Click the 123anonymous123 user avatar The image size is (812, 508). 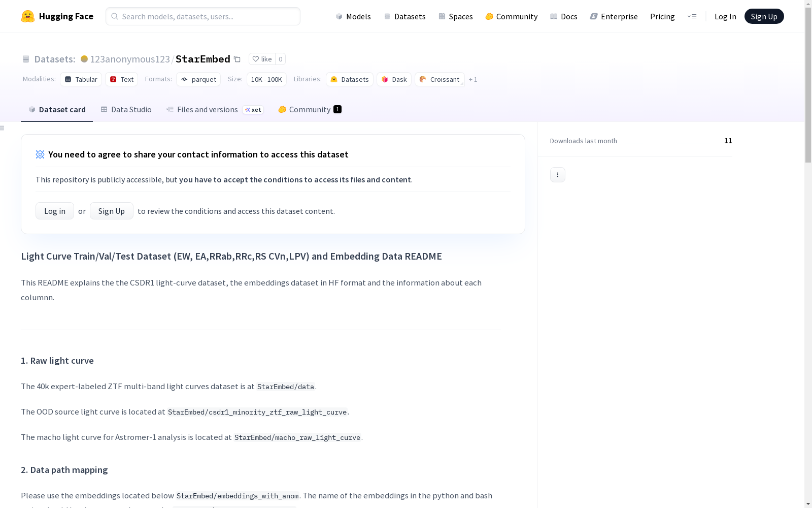click(x=84, y=59)
